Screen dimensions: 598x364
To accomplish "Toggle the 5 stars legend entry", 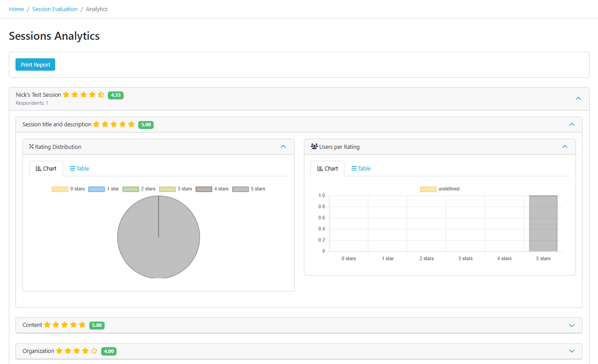I will (x=249, y=189).
